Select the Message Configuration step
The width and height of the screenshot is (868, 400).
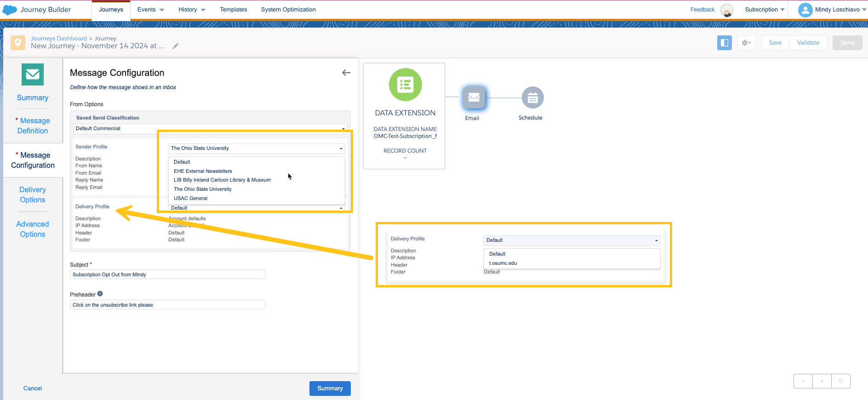pyautogui.click(x=33, y=160)
